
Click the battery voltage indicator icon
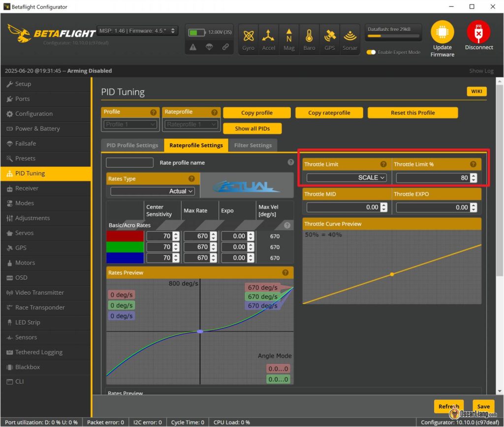(197, 32)
